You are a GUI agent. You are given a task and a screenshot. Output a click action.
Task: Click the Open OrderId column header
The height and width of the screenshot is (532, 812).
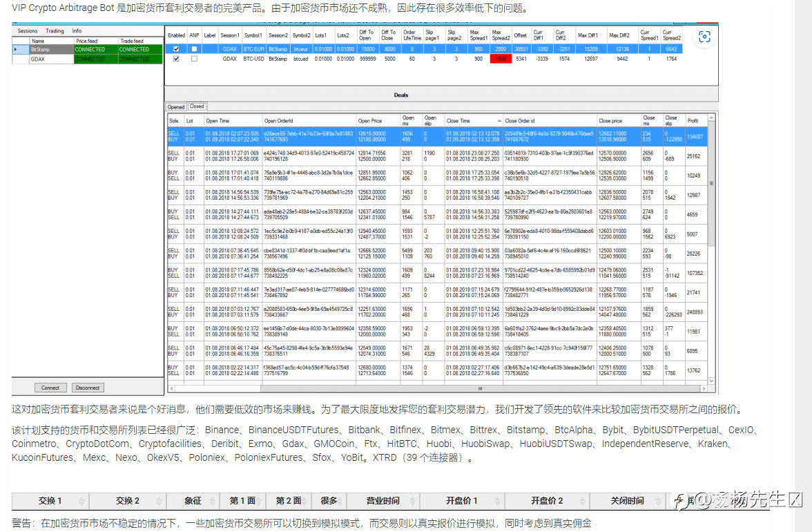click(309, 121)
